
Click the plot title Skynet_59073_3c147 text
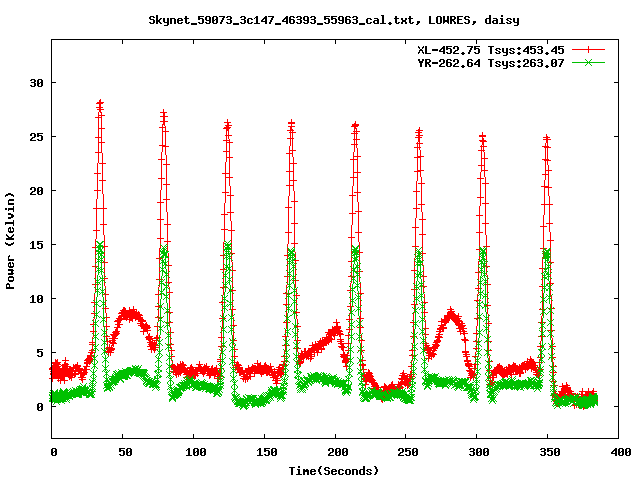tap(333, 20)
